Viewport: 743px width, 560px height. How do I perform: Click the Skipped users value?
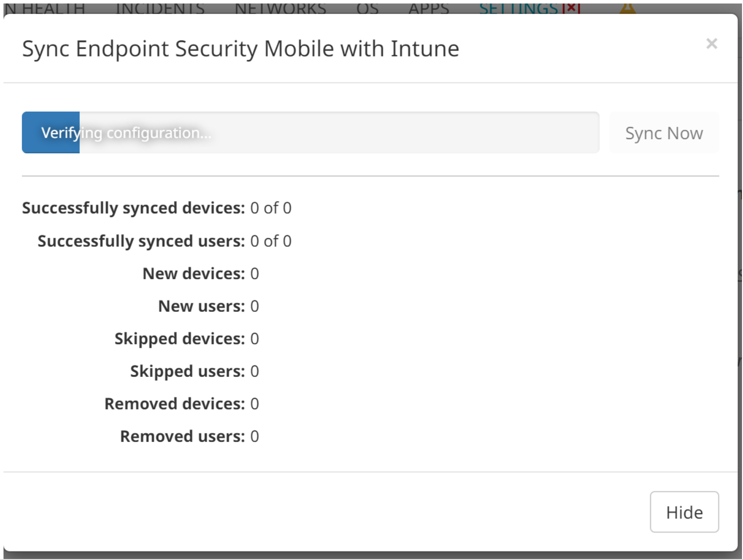(255, 371)
